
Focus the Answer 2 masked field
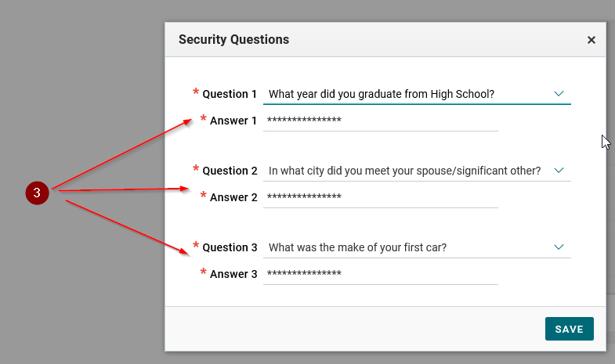coord(380,197)
